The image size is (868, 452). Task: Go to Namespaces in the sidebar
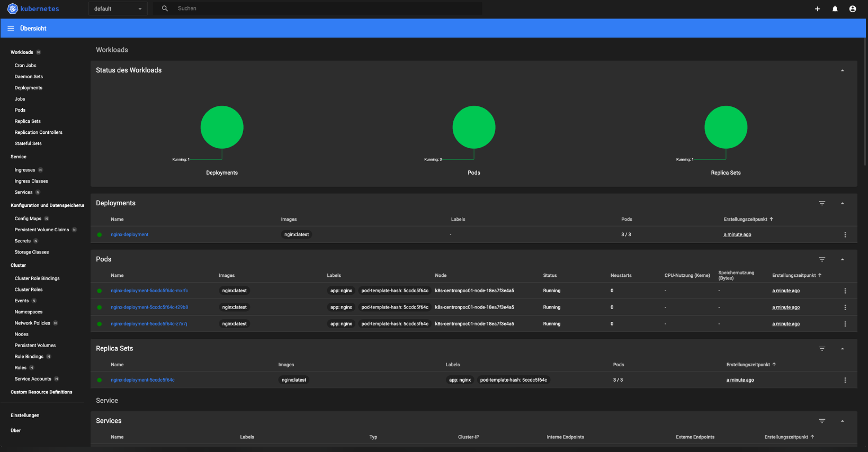(29, 312)
